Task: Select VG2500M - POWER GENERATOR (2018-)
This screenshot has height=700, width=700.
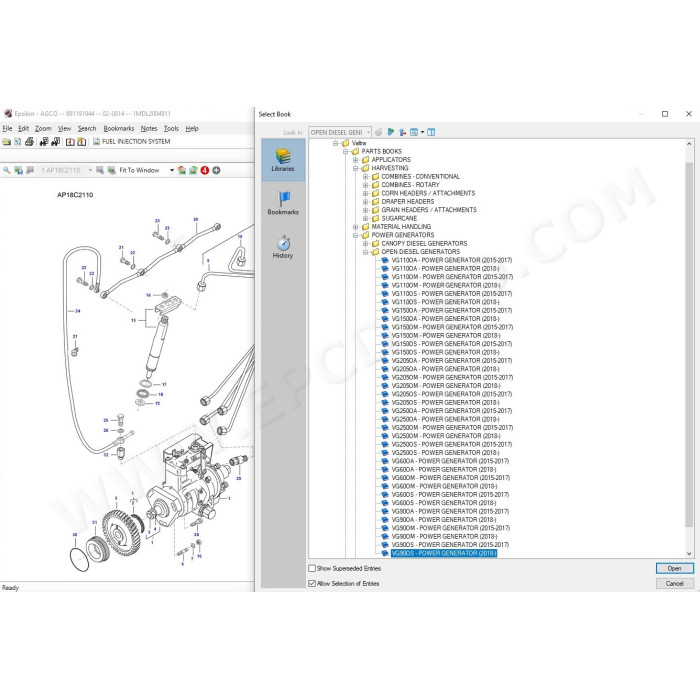Action: [446, 436]
